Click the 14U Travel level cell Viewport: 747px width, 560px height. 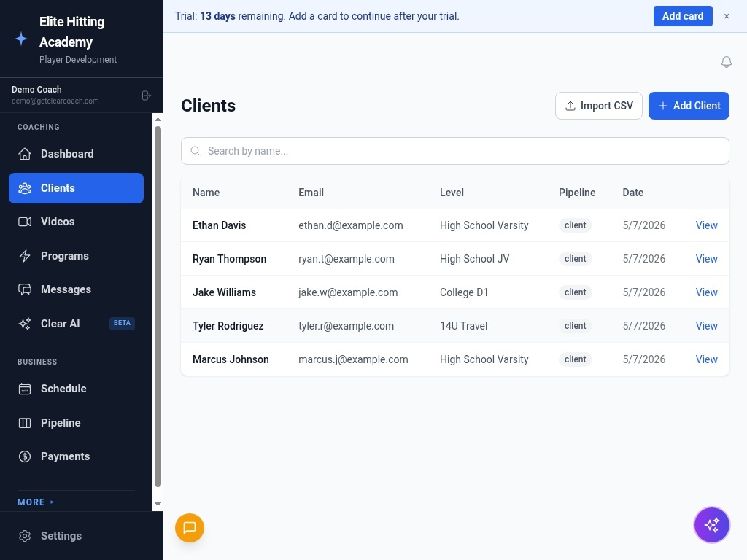[x=463, y=326]
